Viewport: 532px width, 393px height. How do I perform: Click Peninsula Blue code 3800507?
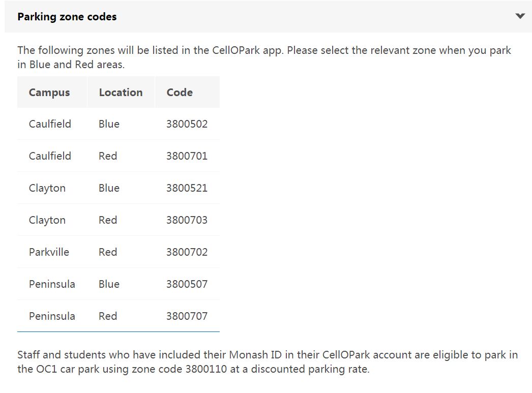187,284
